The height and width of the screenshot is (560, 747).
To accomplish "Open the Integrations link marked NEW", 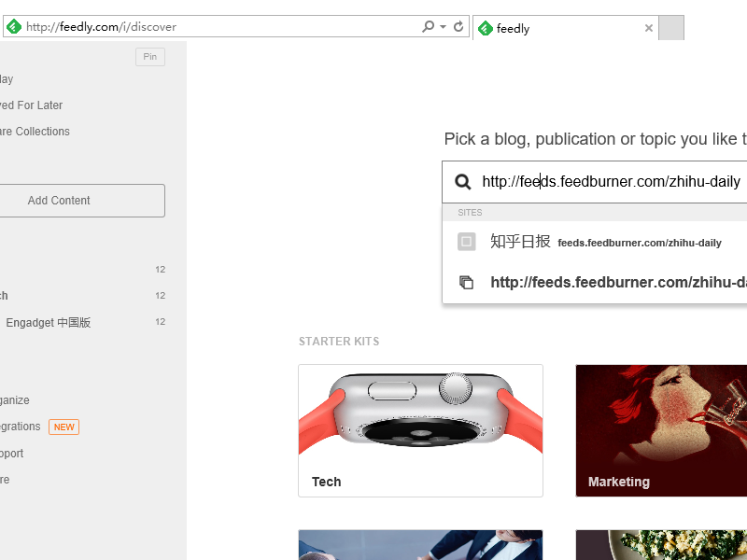I will [x=21, y=427].
